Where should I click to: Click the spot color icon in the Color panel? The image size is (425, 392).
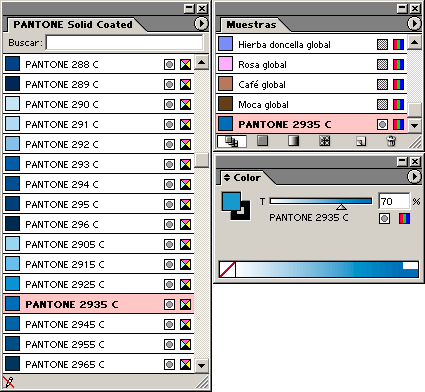pos(384,219)
